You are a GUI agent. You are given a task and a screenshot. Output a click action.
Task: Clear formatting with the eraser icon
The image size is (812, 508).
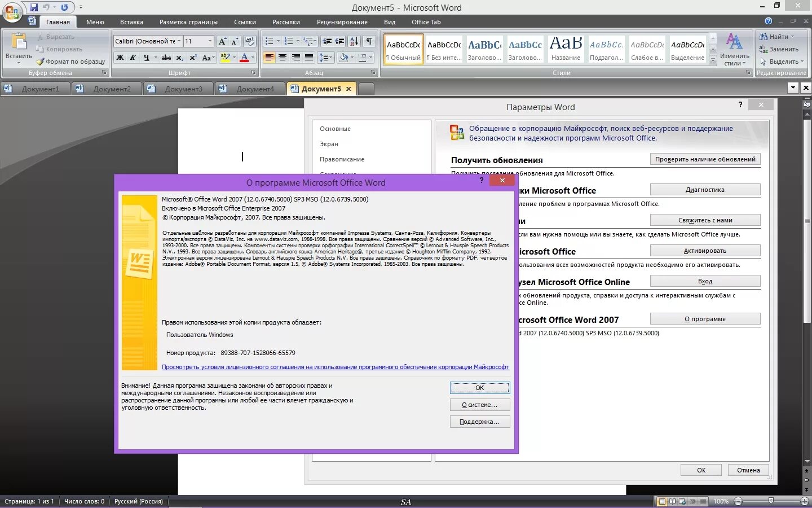tap(249, 41)
